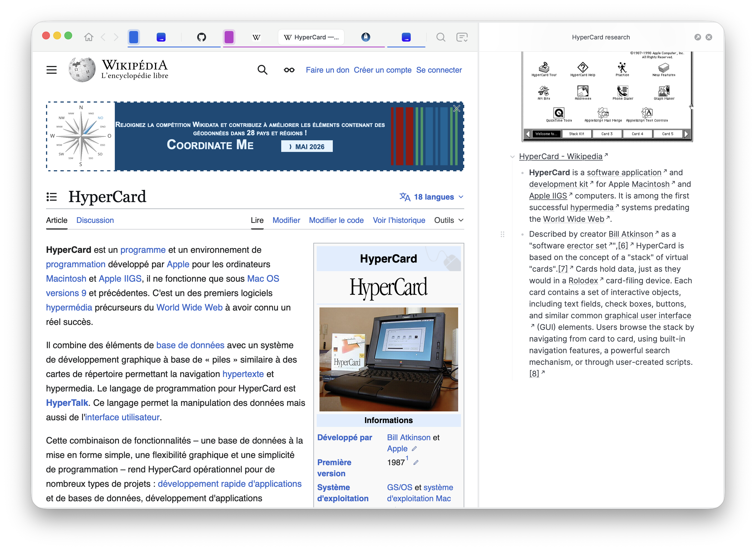This screenshot has height=550, width=756.
Task: Open the hypermédia article link
Action: [x=69, y=307]
